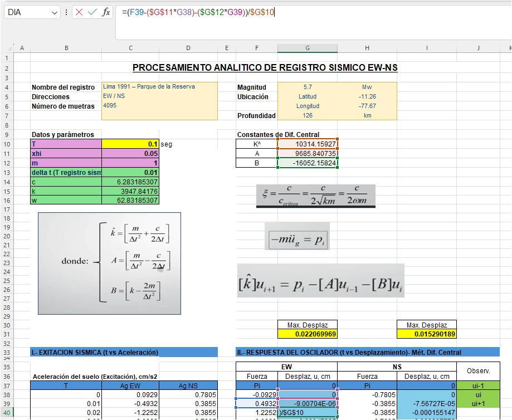Click K^ constant 10314.15927
The width and height of the screenshot is (512, 420).
(x=308, y=144)
